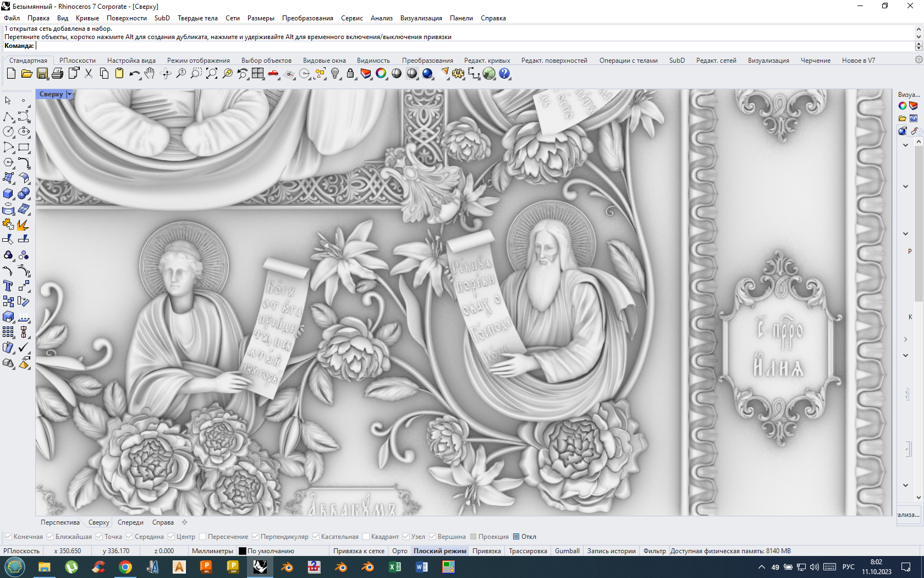Toggle Привязка к сетке status button
Screen dimensions: 924x578
(359, 551)
